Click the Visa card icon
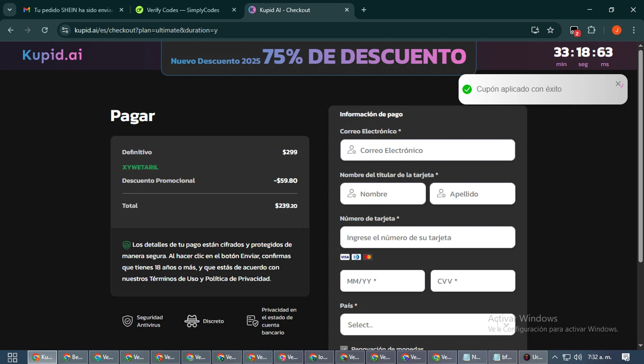 (x=345, y=257)
